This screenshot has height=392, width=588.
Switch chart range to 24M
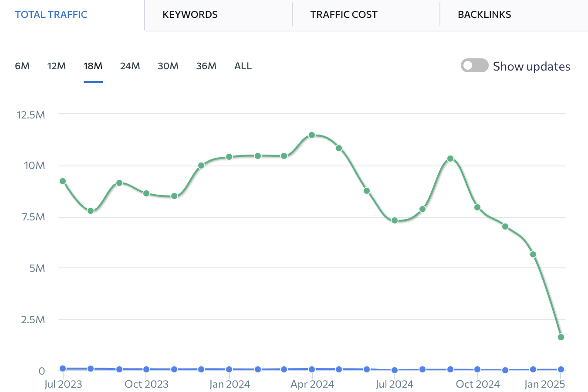(130, 66)
